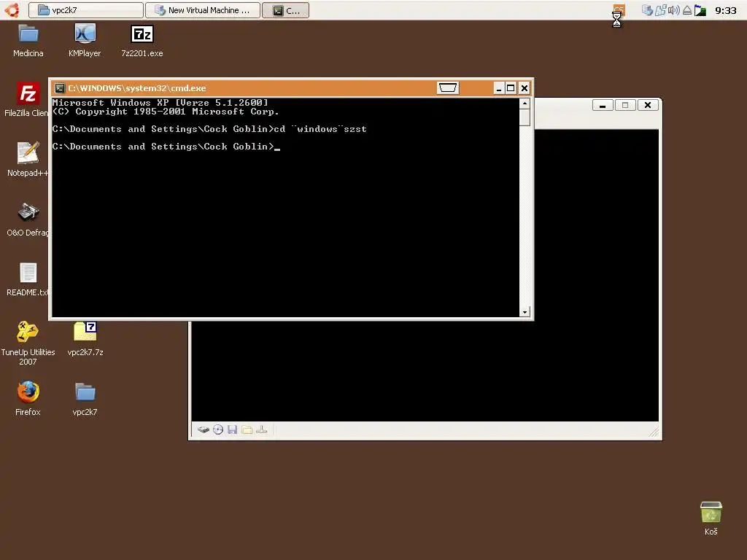Screen dimensions: 747x560
Task: Maximize the cmd.exe window
Action: (511, 88)
